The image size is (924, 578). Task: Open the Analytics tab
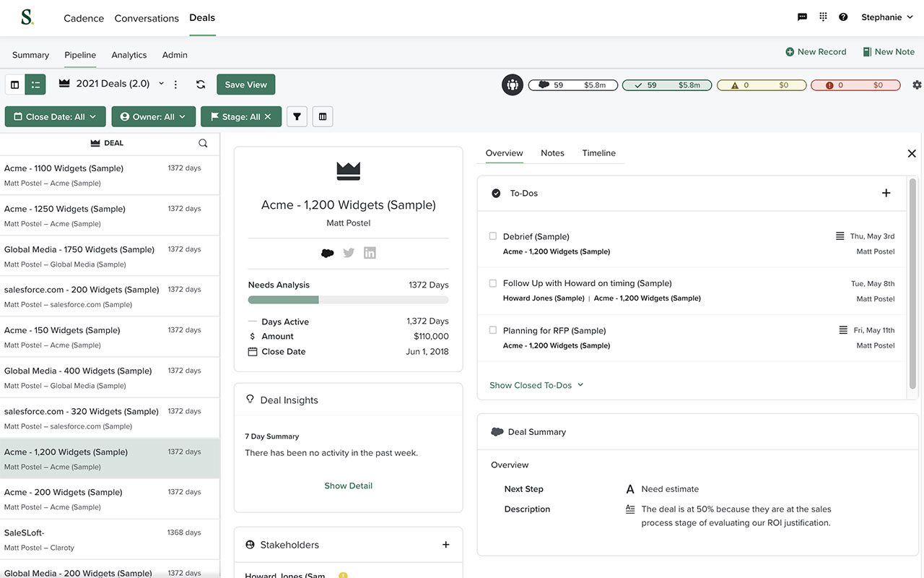coord(129,55)
